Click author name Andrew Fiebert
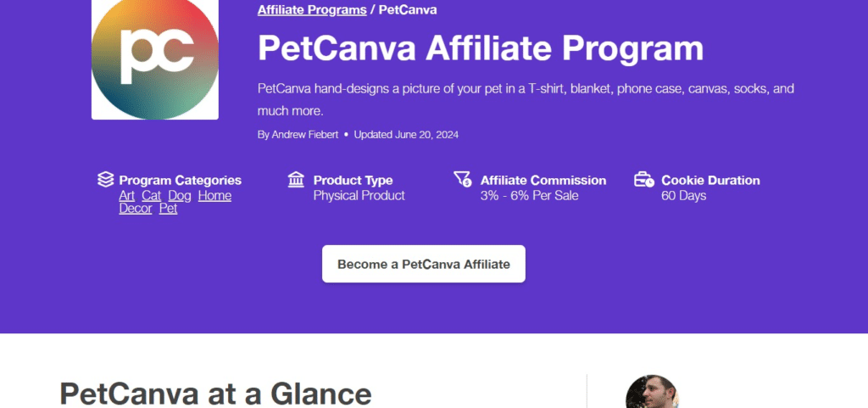This screenshot has height=408, width=868. pyautogui.click(x=305, y=135)
